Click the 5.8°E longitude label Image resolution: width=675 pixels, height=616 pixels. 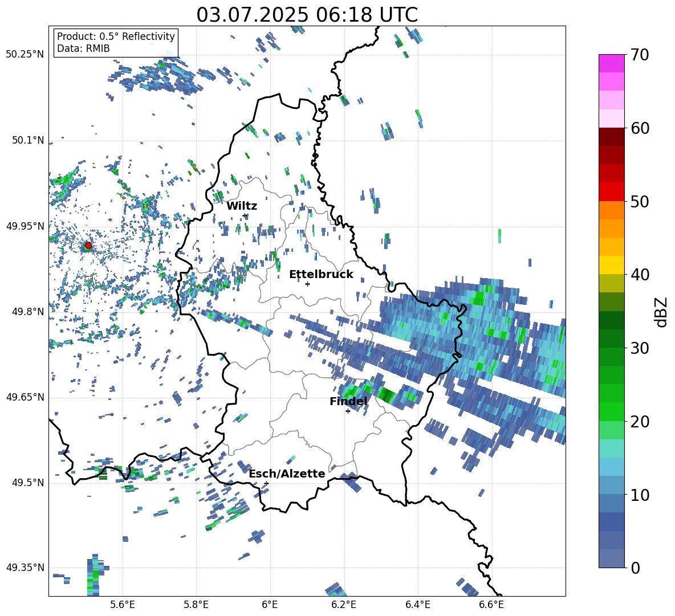coord(196,605)
